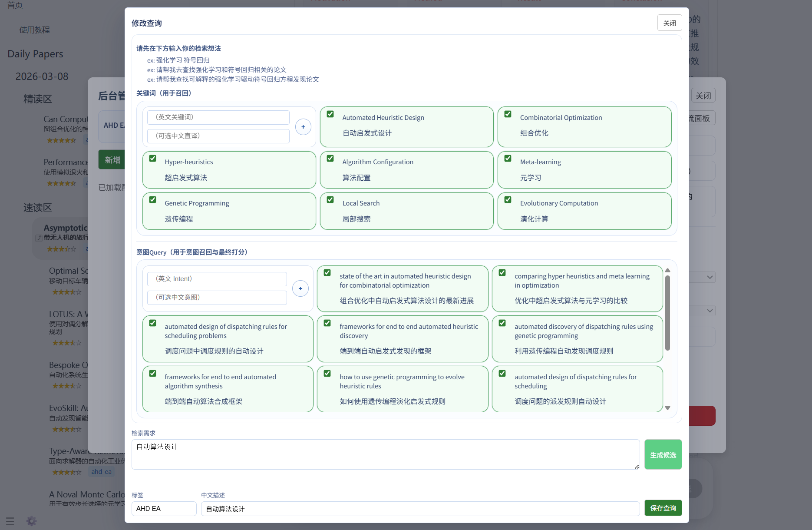Open 使用教程 in the left sidebar
The width and height of the screenshot is (812, 530).
pos(35,30)
